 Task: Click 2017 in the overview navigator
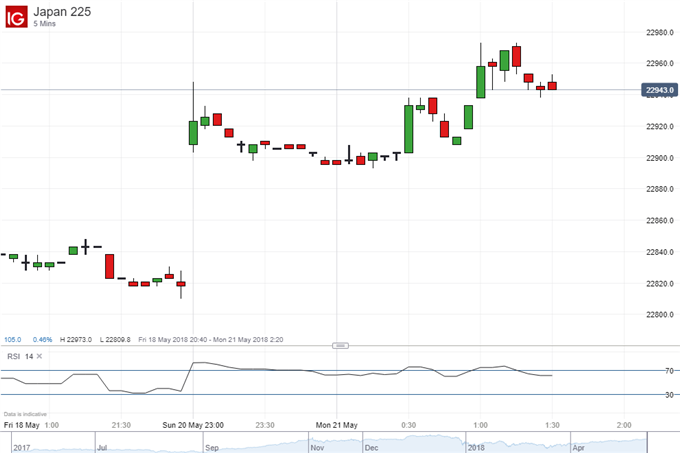click(x=22, y=448)
